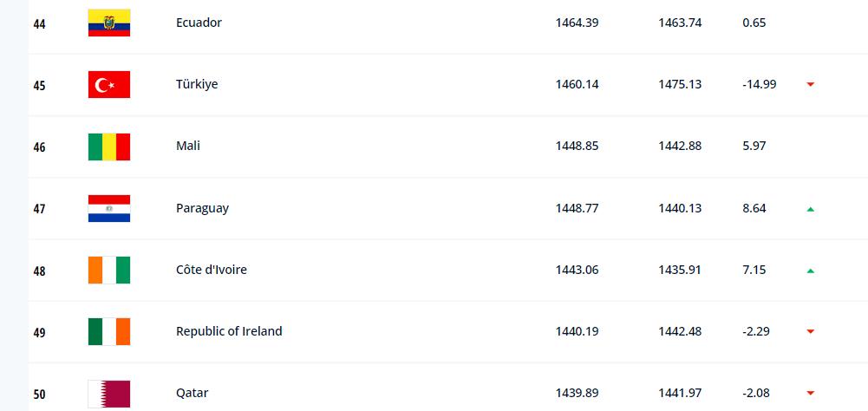Image resolution: width=868 pixels, height=411 pixels.
Task: Click the Qatar flag icon
Action: pyautogui.click(x=109, y=394)
